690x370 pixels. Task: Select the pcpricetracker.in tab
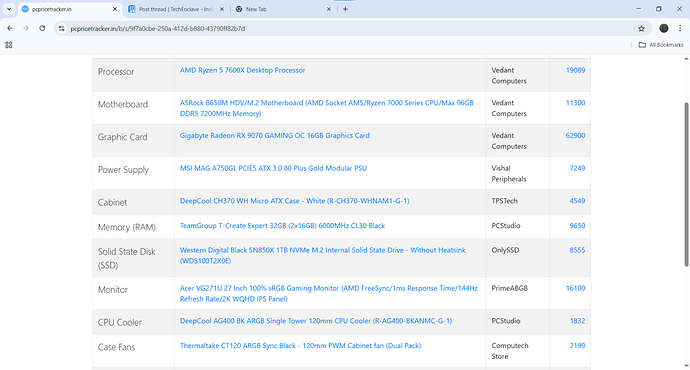click(x=70, y=9)
